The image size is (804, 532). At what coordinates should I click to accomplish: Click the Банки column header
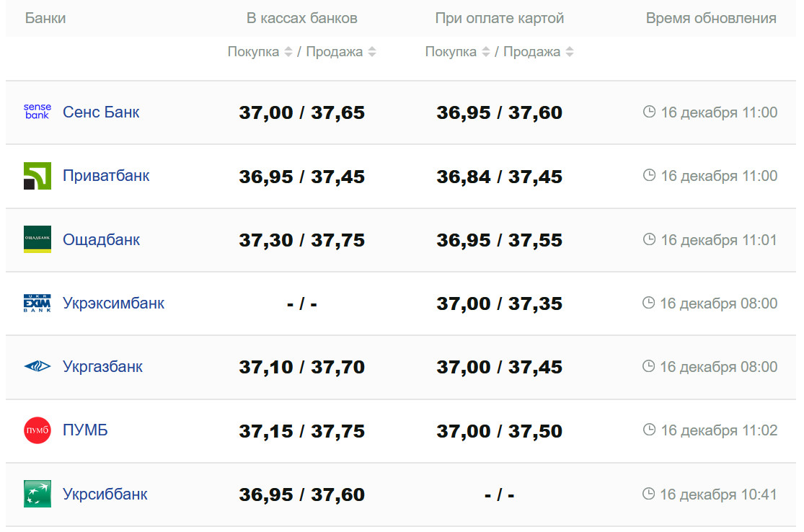pyautogui.click(x=45, y=18)
